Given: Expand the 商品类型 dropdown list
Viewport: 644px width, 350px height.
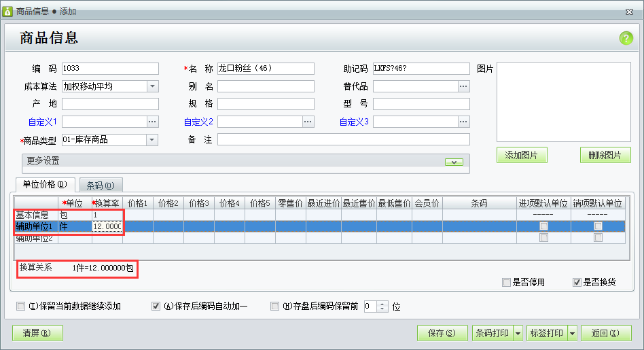Looking at the screenshot, I should tap(152, 140).
